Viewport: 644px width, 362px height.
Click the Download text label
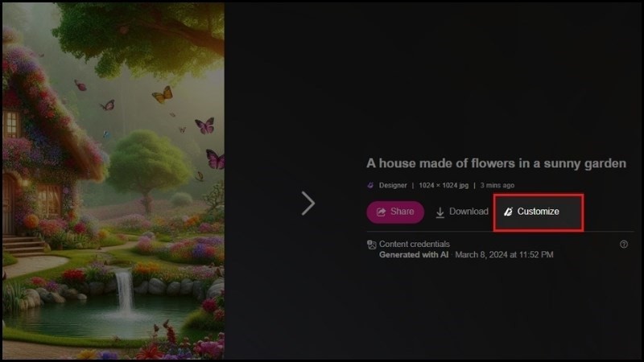[469, 212]
